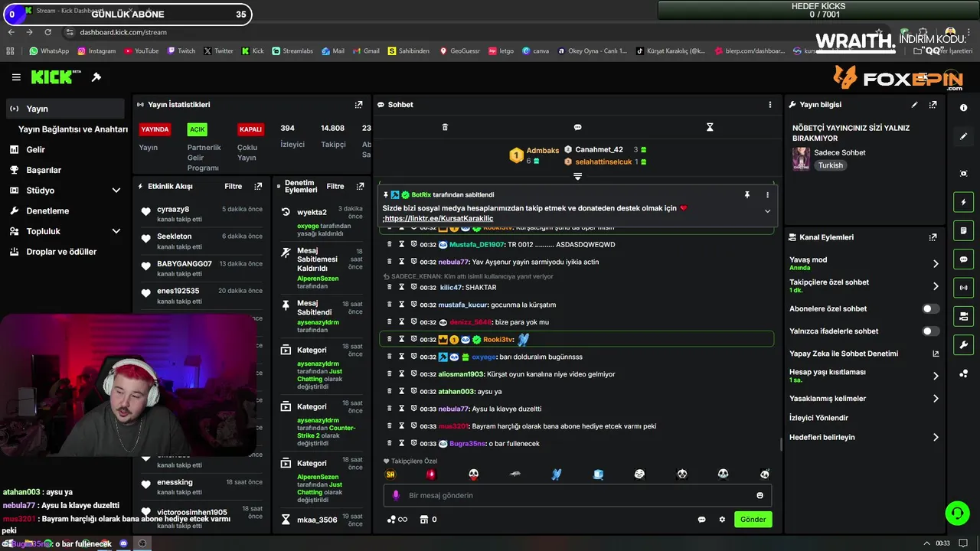The image size is (980, 551).
Task: Focus the Bir mesaj gönderin input field
Action: (577, 495)
